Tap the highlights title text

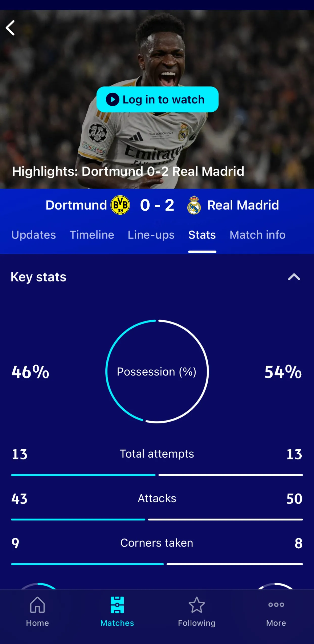tap(128, 171)
